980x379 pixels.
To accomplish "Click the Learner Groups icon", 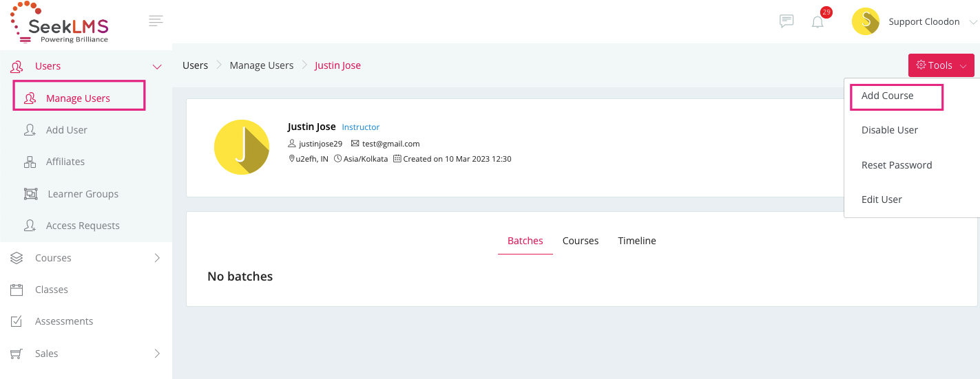I will [30, 194].
